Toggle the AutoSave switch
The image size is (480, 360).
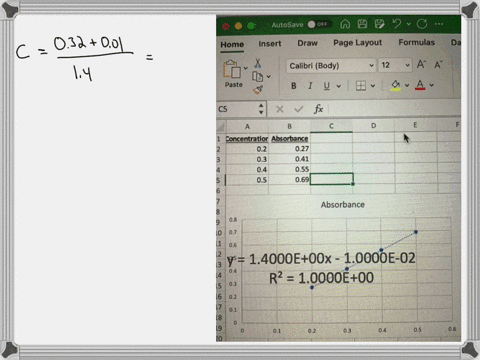[x=319, y=24]
